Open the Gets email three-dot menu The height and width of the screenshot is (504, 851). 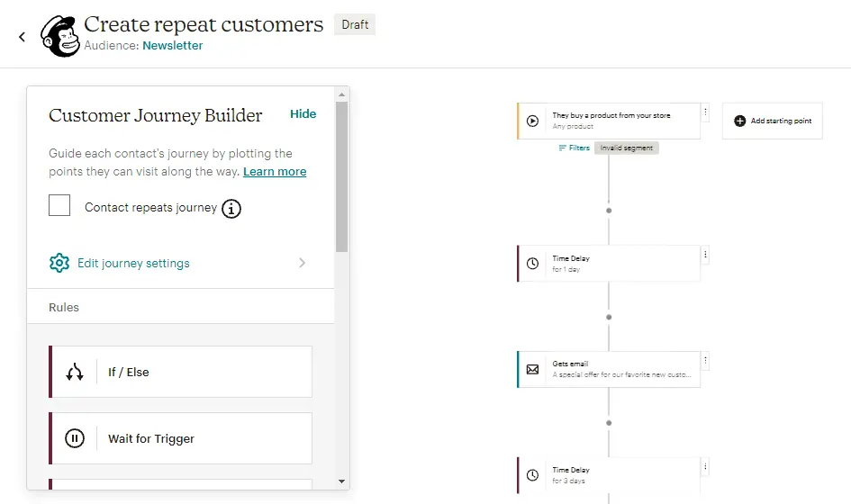point(705,360)
